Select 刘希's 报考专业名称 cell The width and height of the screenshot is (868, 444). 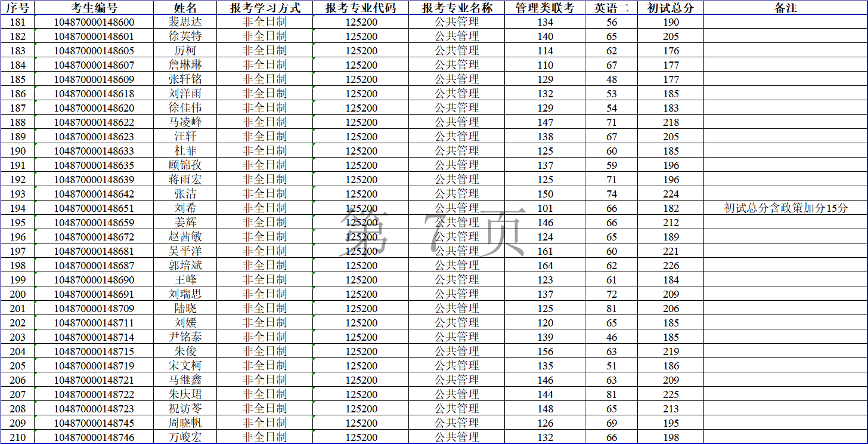457,208
